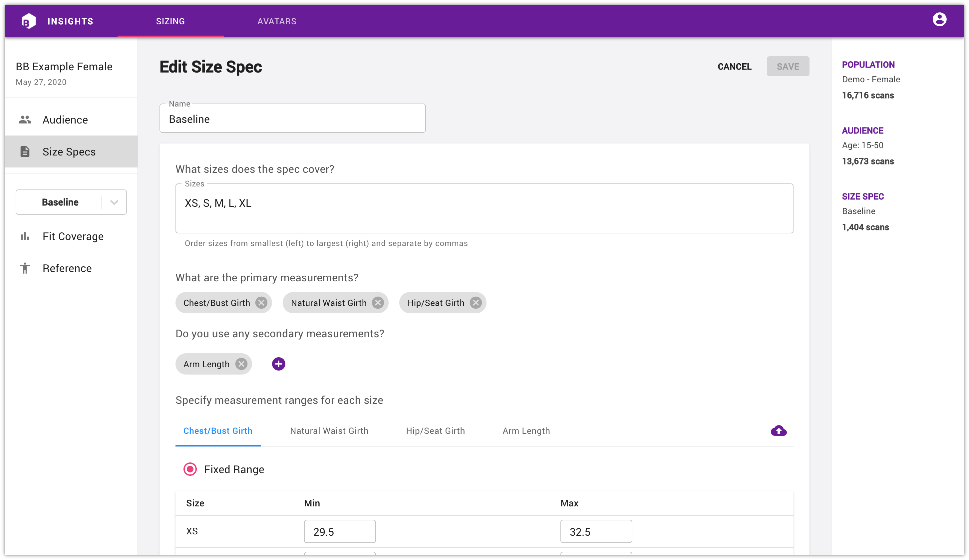Click the Fit Coverage bar chart icon
Viewport: 969px width, 560px height.
[x=25, y=236]
